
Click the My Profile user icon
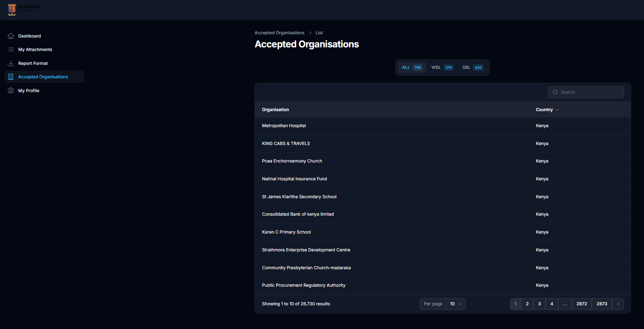[x=11, y=91]
